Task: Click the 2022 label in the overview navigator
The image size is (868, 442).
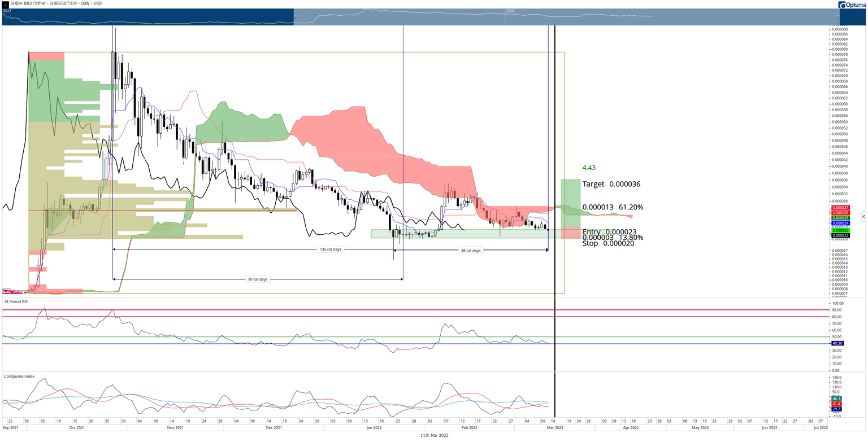Action: (x=510, y=11)
